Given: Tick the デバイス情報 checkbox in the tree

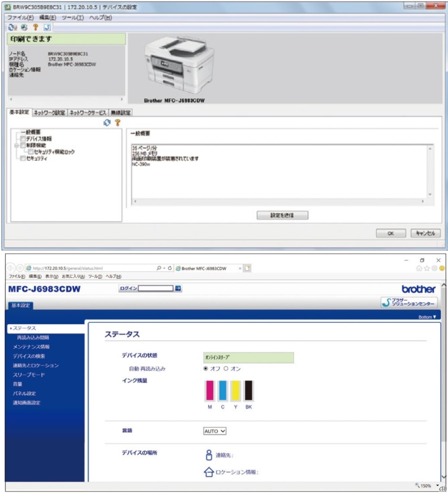Looking at the screenshot, I should tap(23, 139).
